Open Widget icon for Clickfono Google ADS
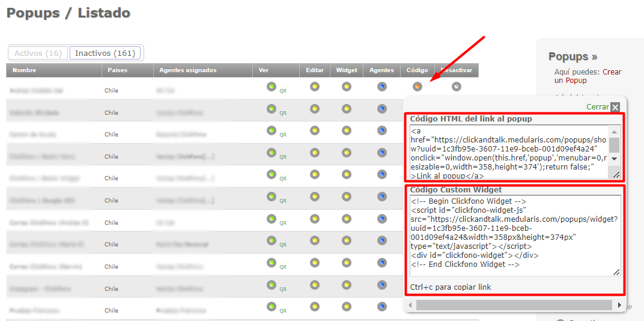This screenshot has height=321, width=644. (x=347, y=197)
